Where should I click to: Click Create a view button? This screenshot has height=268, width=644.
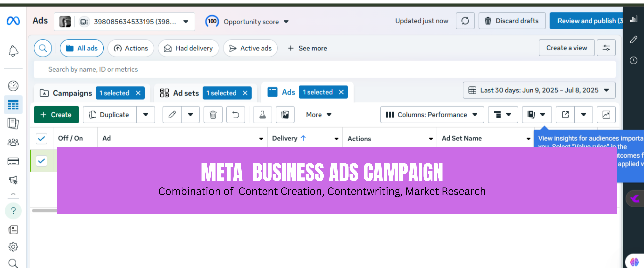[567, 48]
